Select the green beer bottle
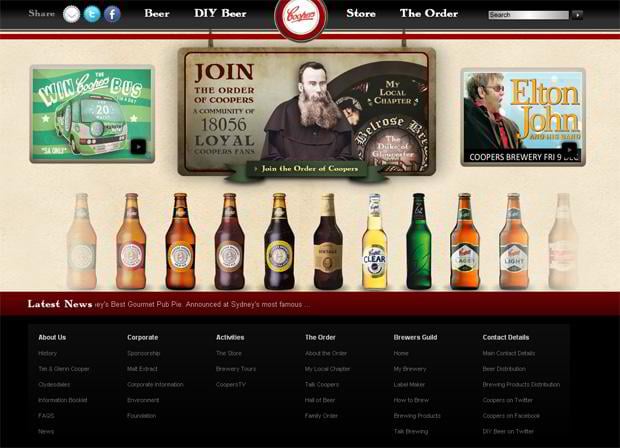The height and width of the screenshot is (448, 620). (x=418, y=241)
